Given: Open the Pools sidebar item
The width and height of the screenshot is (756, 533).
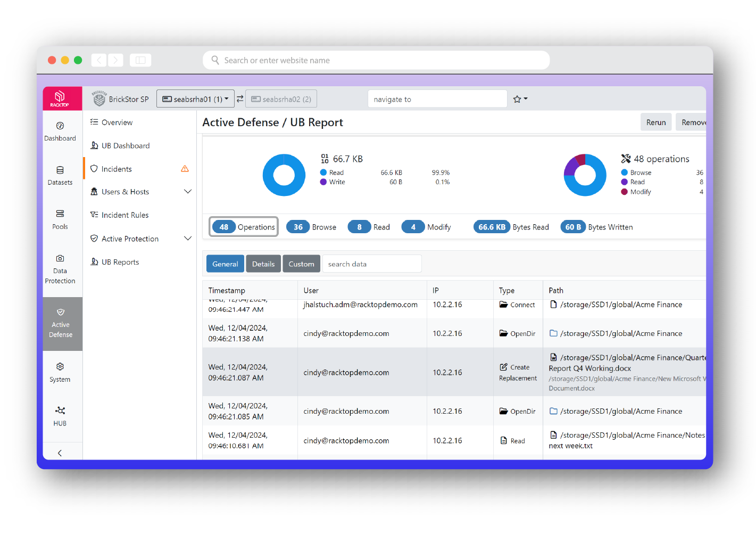Looking at the screenshot, I should [60, 220].
